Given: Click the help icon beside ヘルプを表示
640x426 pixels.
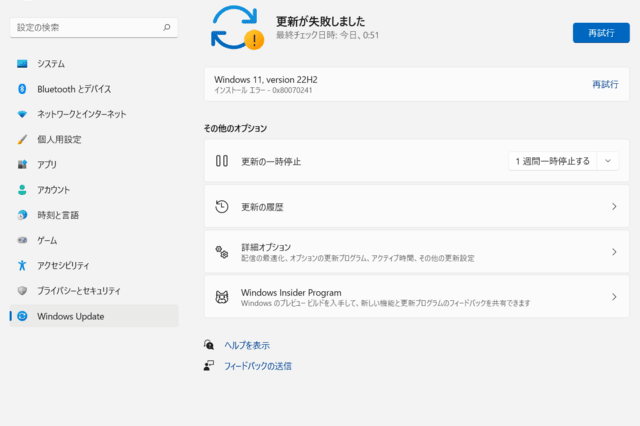Looking at the screenshot, I should coord(209,345).
